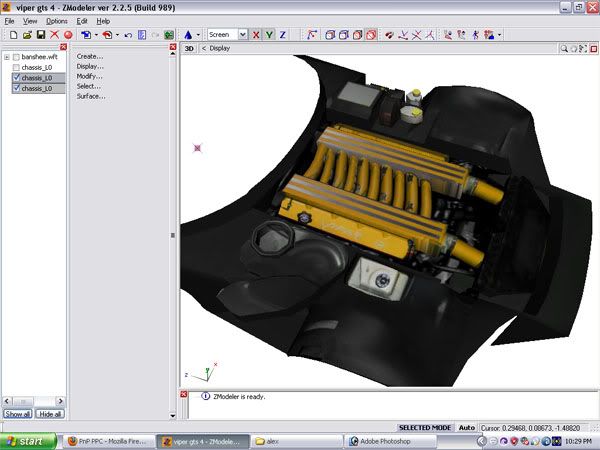This screenshot has width=600, height=450.
Task: Click the Show all button
Action: click(18, 413)
